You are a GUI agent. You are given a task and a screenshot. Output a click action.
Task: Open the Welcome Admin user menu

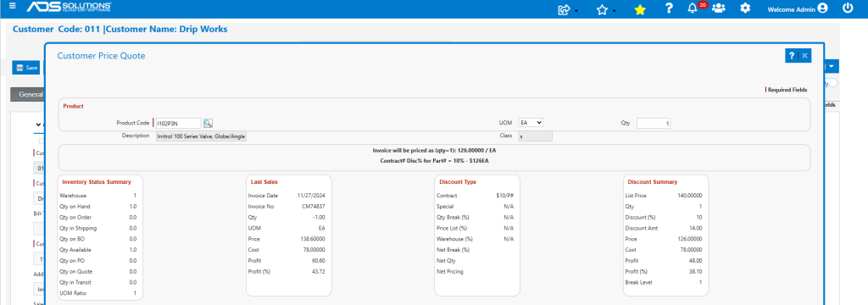(x=798, y=8)
